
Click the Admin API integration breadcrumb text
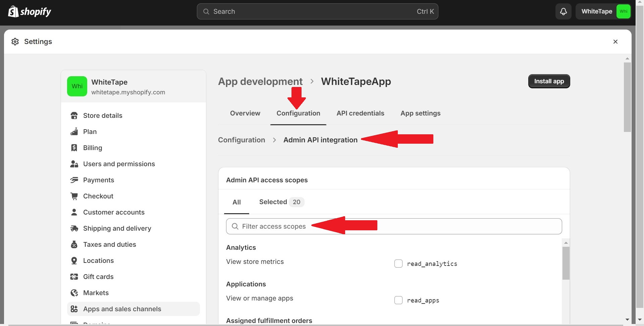320,140
